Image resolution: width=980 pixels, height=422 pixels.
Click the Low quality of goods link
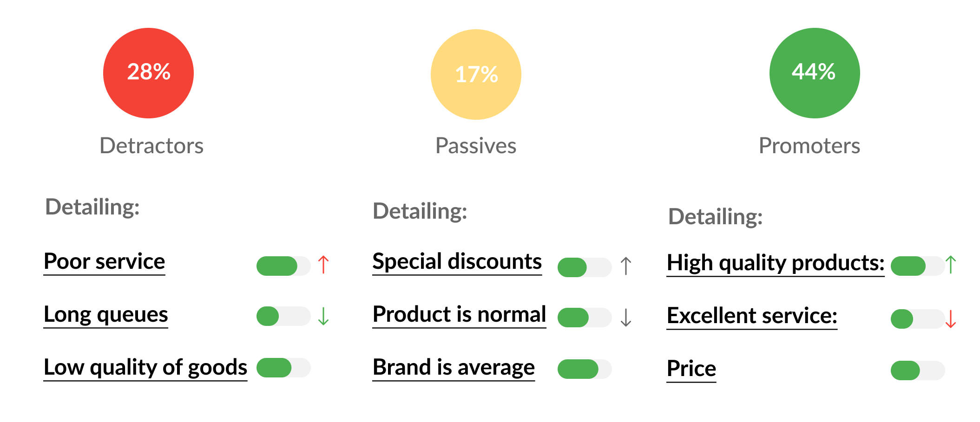tap(145, 367)
